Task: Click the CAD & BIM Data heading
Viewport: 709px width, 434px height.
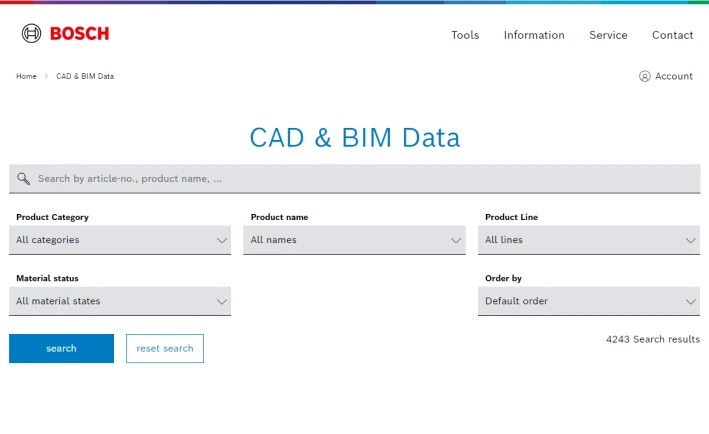Action: 355,137
